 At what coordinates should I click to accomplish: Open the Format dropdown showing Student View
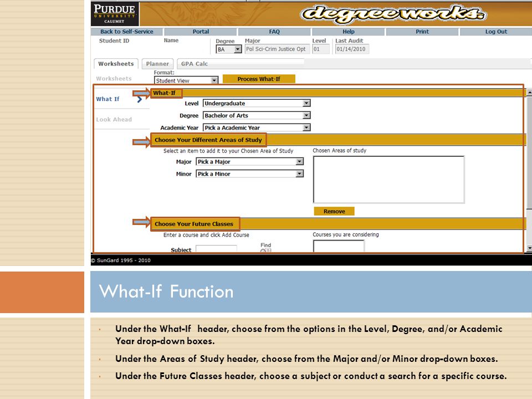point(186,80)
